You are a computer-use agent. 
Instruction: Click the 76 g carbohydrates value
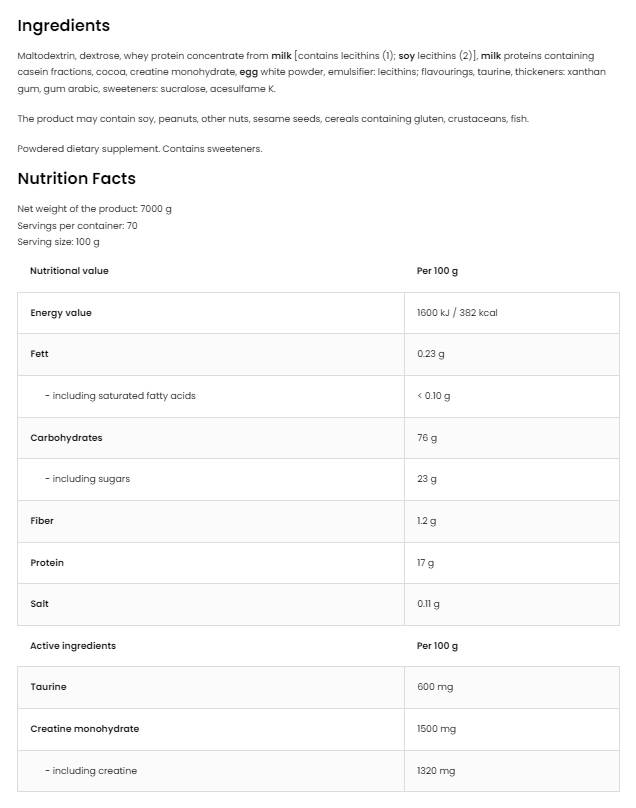tap(427, 438)
